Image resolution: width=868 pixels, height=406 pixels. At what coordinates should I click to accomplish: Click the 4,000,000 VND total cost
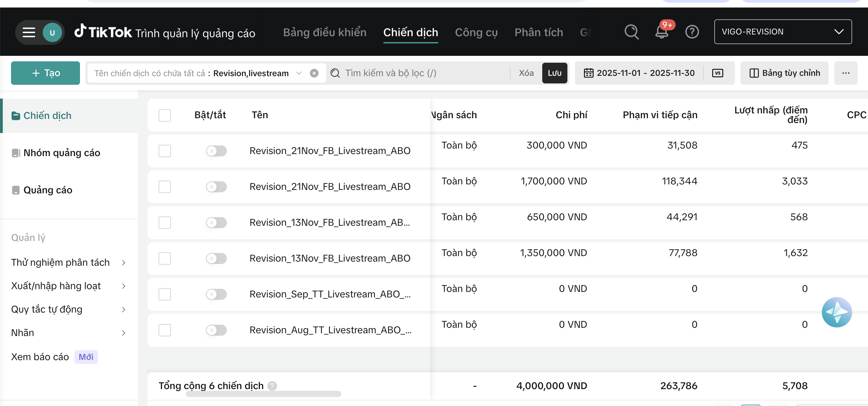552,386
